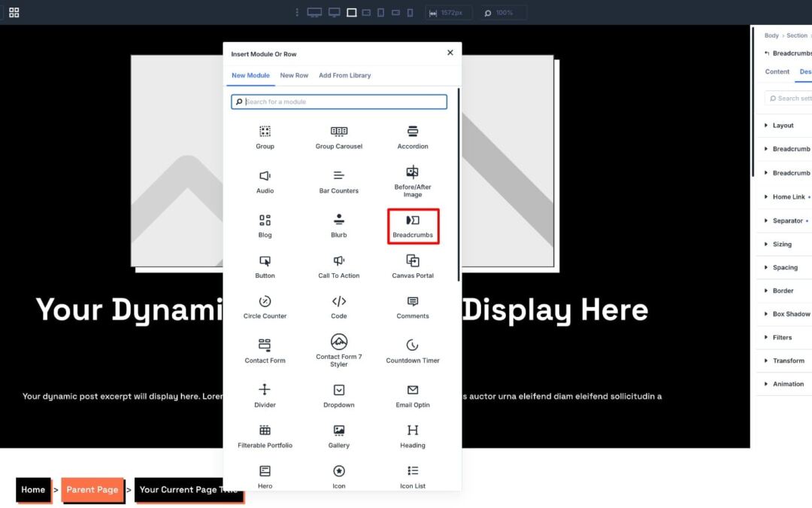This screenshot has height=508, width=812.
Task: Close the Insert Module Or Row dialog
Action: point(450,53)
